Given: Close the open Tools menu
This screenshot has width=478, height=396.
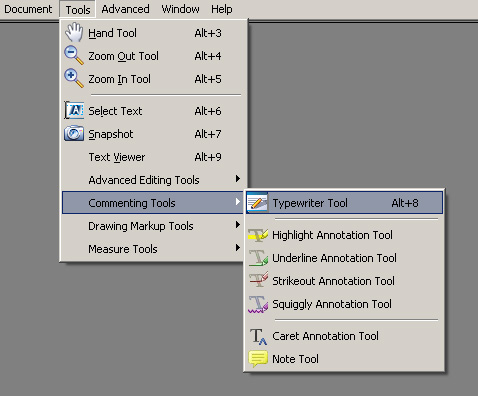Looking at the screenshot, I should coord(78,9).
